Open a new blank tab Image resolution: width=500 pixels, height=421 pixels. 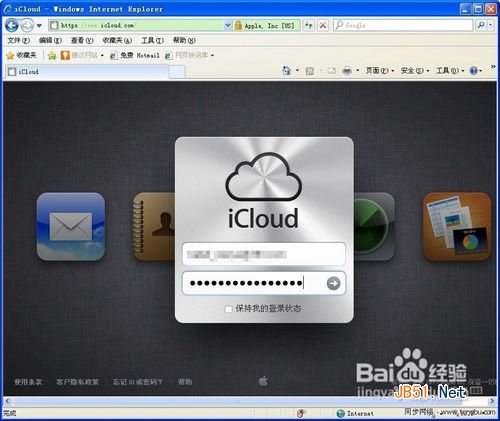[177, 72]
